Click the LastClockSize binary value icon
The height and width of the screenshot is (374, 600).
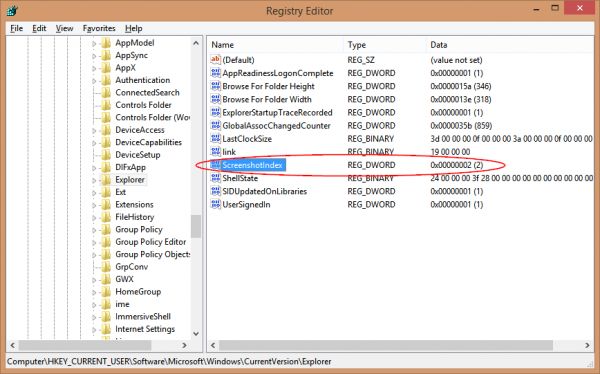(215, 139)
